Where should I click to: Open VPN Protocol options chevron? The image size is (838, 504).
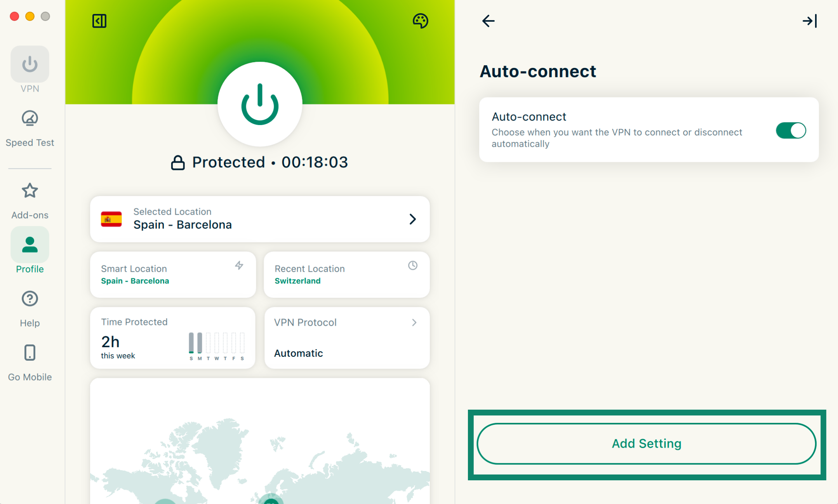coord(414,323)
